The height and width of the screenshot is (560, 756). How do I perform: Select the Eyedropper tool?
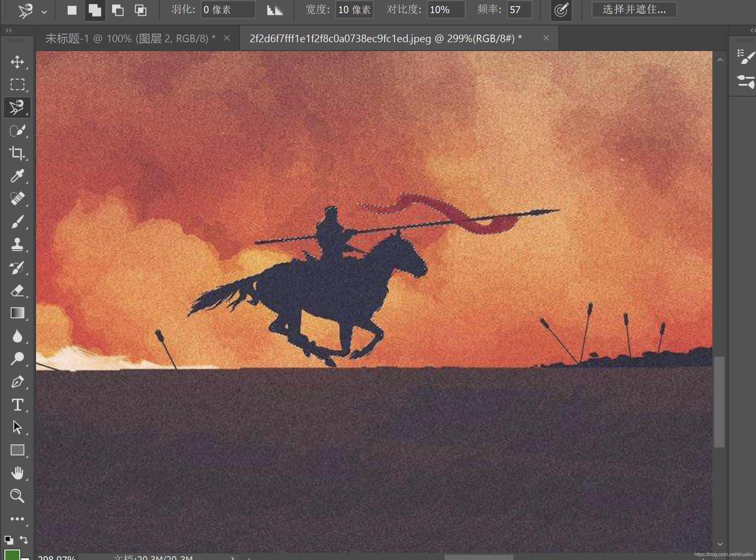coord(17,176)
